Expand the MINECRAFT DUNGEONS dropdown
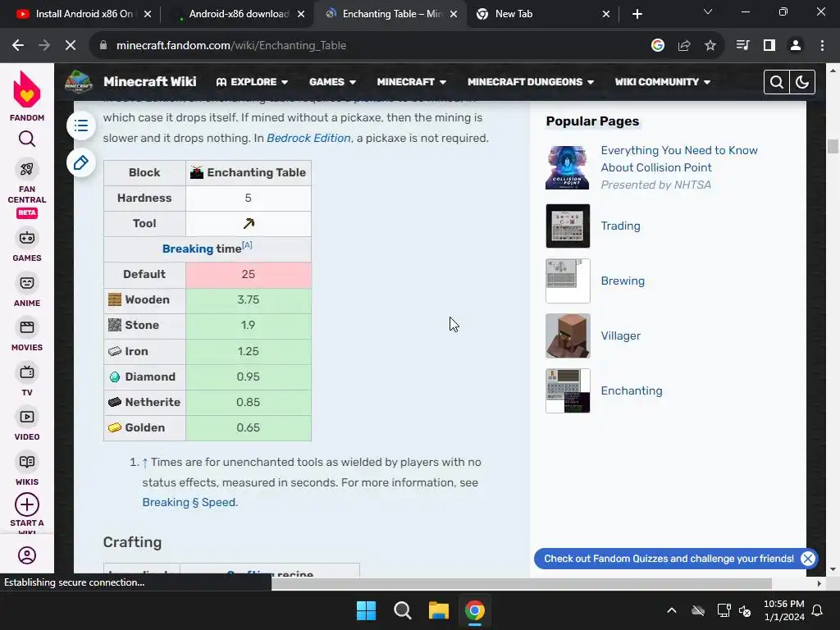Viewport: 840px width, 630px height. point(531,82)
